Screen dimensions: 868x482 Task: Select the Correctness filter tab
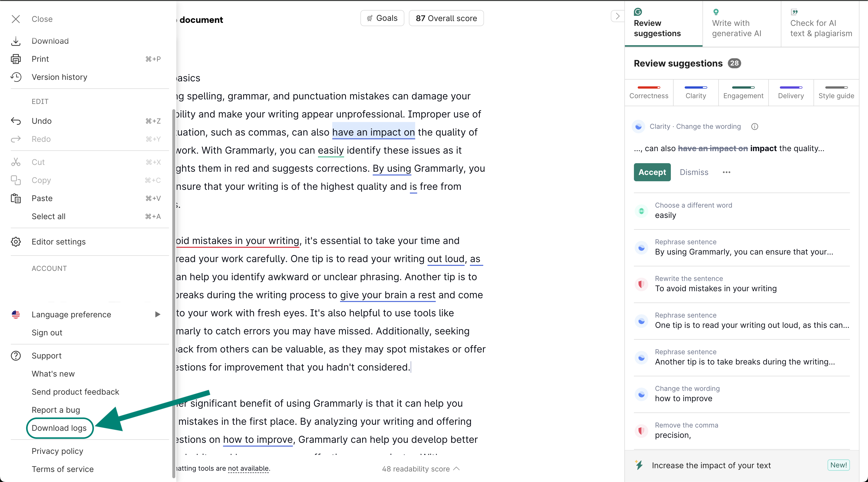coord(649,92)
